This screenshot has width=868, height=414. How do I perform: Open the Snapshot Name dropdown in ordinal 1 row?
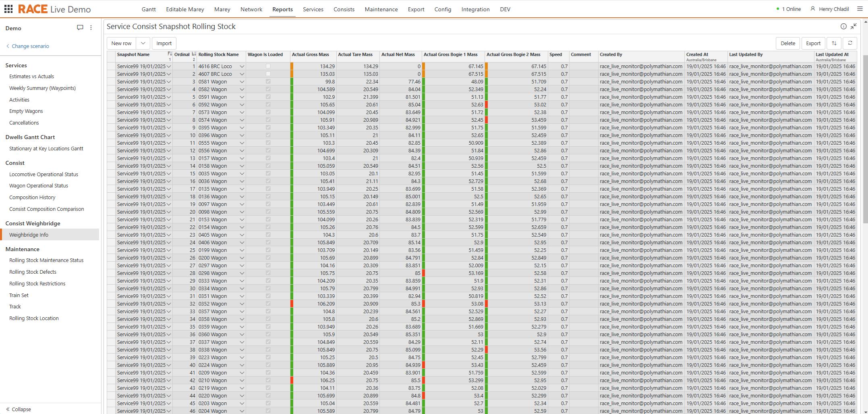[x=169, y=67]
